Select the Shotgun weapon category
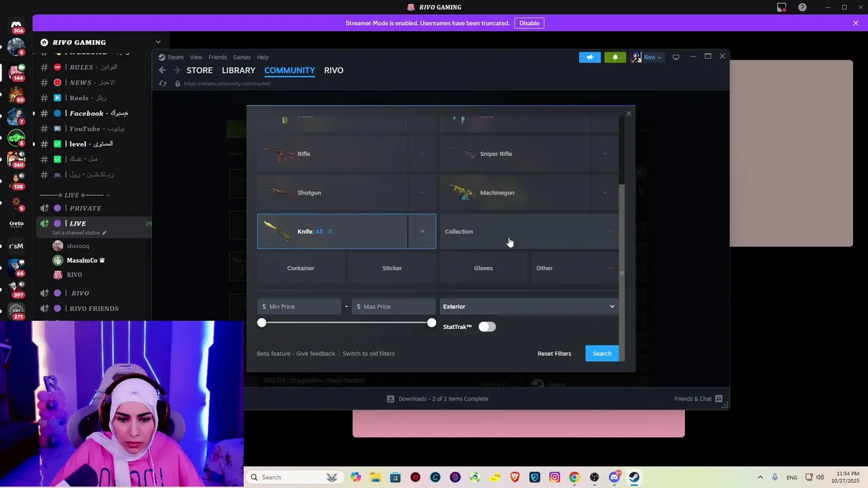The width and height of the screenshot is (868, 488). coord(332,192)
